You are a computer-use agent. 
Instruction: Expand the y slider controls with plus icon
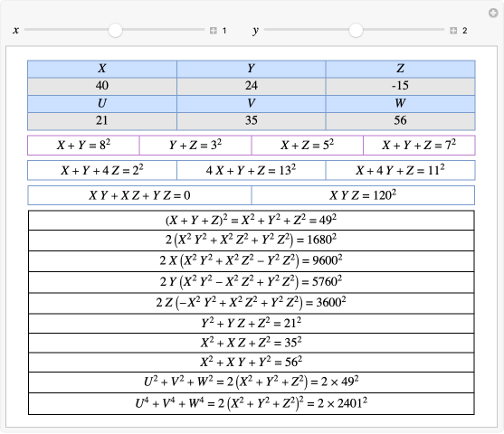[x=453, y=31]
